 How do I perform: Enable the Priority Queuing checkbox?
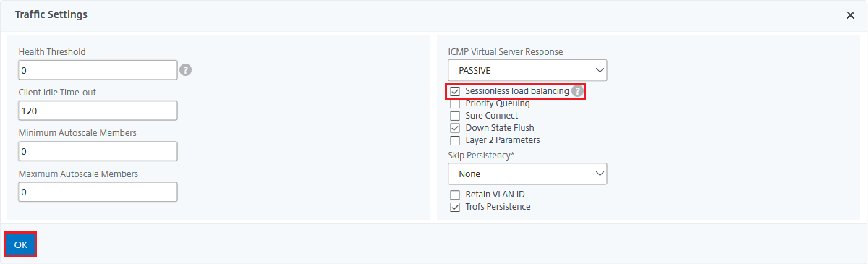[455, 103]
